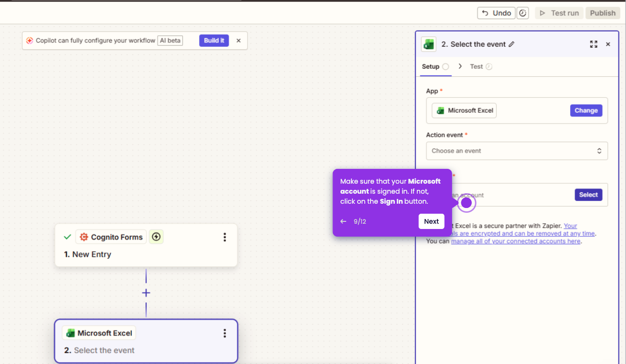Open the manage connected accounts link
Image resolution: width=626 pixels, height=364 pixels.
pyautogui.click(x=516, y=241)
